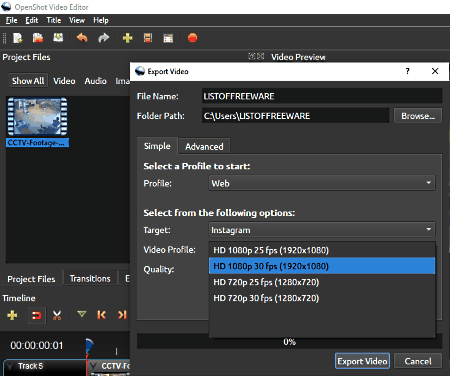Open the File menu
Viewport: 450px width, 376px height.
click(x=11, y=20)
